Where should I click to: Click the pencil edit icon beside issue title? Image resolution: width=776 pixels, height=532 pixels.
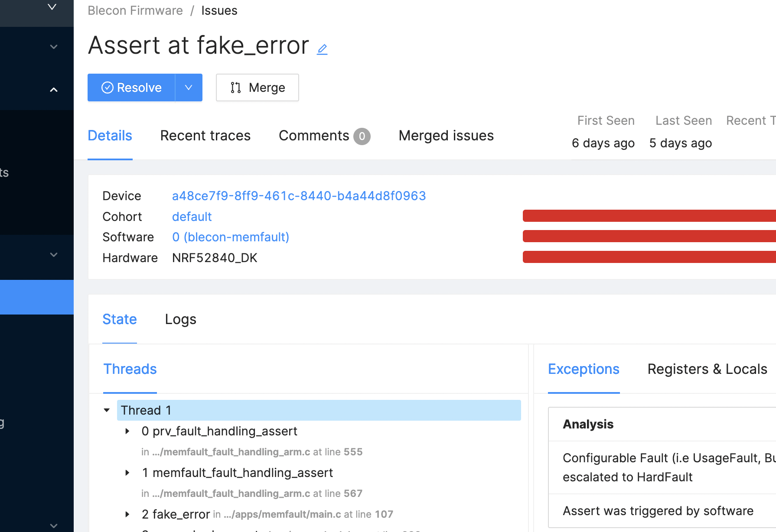click(x=322, y=49)
